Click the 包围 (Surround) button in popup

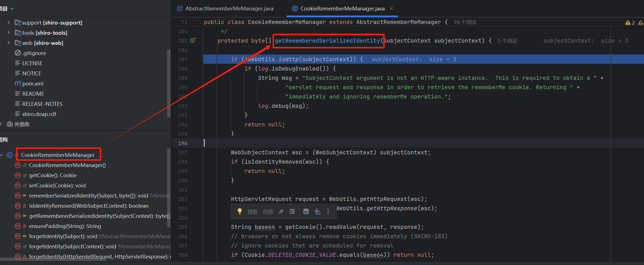(x=268, y=212)
